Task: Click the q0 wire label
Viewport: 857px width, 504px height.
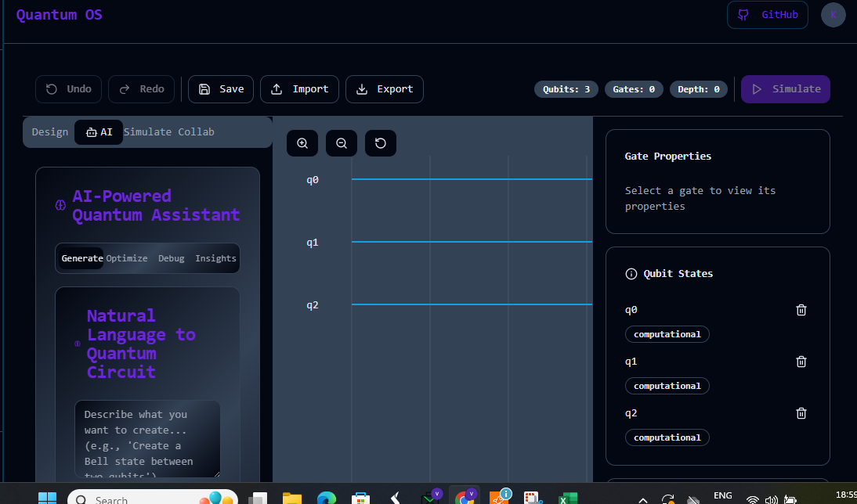Action: 313,180
